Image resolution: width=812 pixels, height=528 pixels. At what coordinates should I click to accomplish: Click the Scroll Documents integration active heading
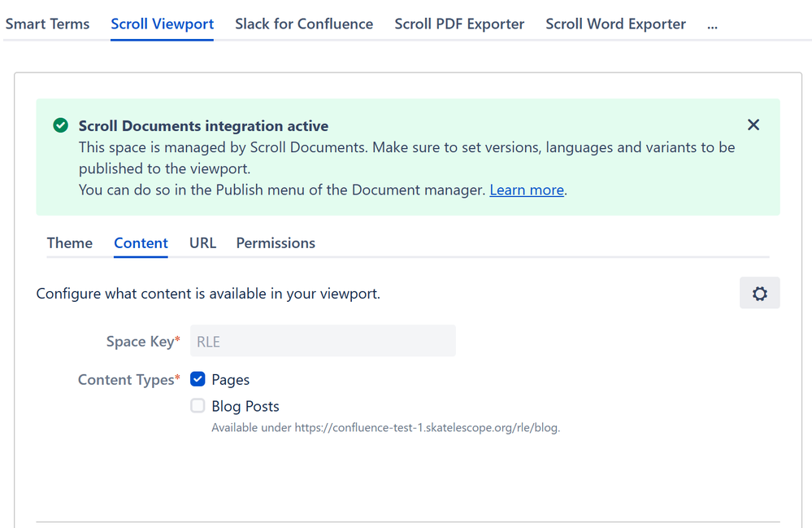coord(203,125)
